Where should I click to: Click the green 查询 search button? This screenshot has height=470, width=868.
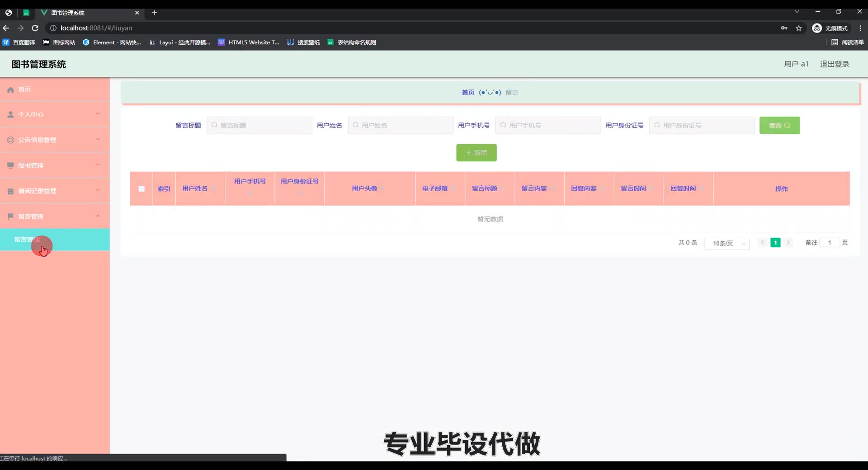click(x=779, y=125)
